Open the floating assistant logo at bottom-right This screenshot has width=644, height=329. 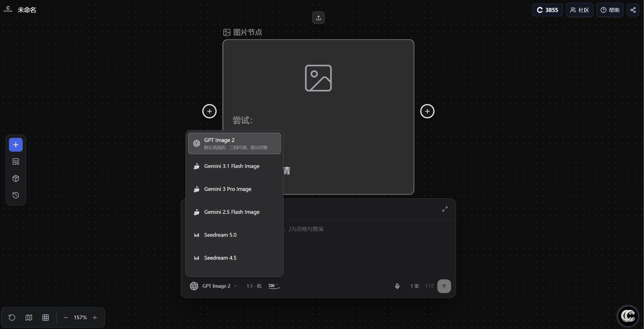pyautogui.click(x=628, y=316)
